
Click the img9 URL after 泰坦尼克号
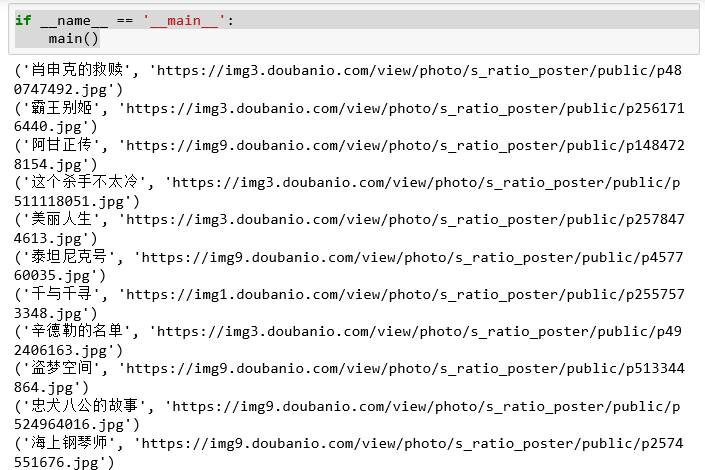(x=412, y=257)
